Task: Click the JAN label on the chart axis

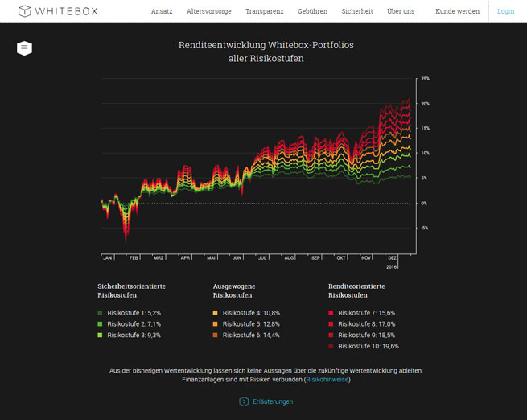Action: point(108,258)
